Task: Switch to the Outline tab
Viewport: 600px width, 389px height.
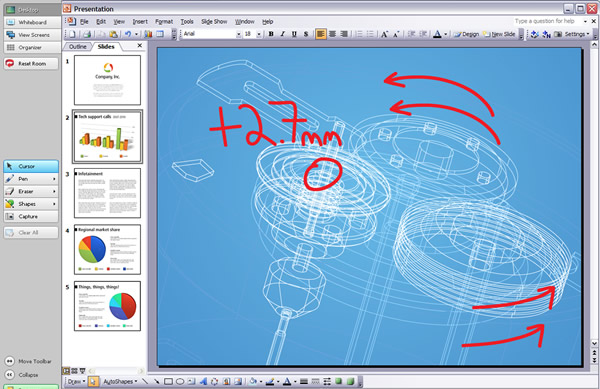Action: [78, 46]
